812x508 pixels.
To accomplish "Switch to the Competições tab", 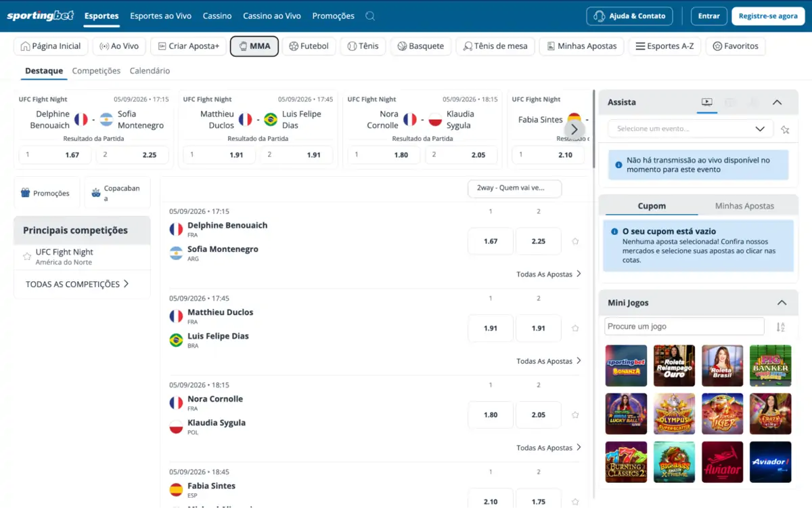I will tap(96, 70).
